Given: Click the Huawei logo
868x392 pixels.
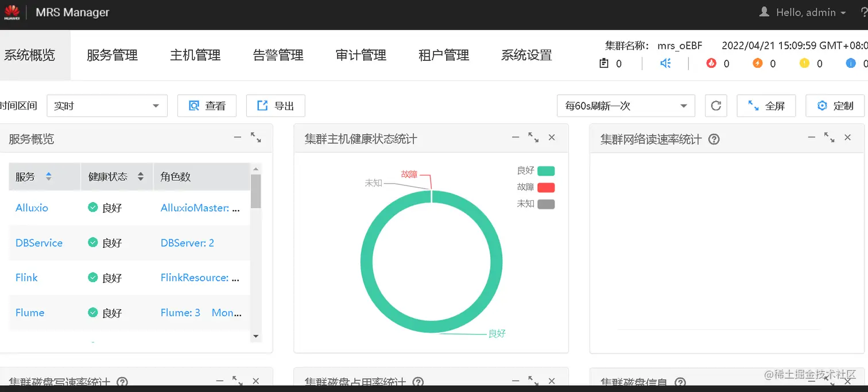Looking at the screenshot, I should click(x=12, y=12).
